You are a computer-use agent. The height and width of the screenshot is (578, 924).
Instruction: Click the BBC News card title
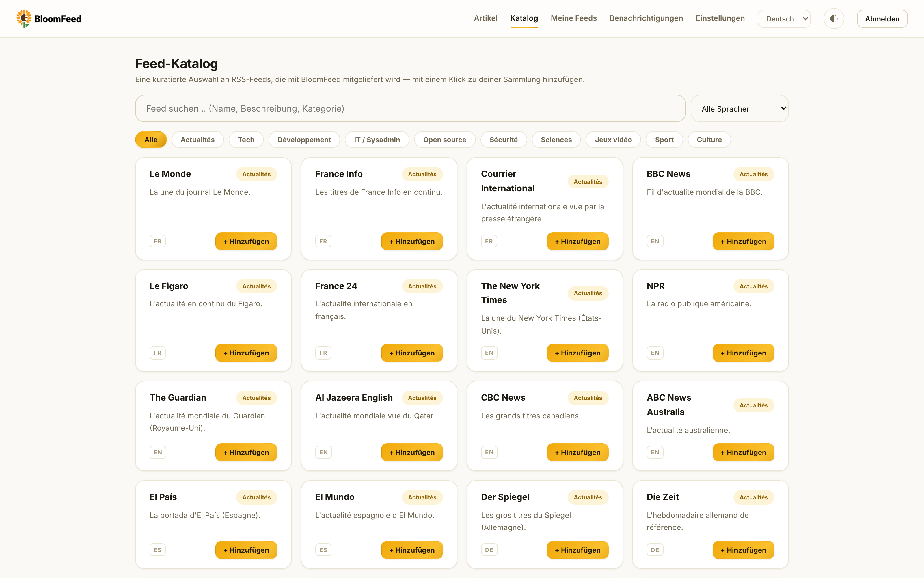(x=668, y=174)
